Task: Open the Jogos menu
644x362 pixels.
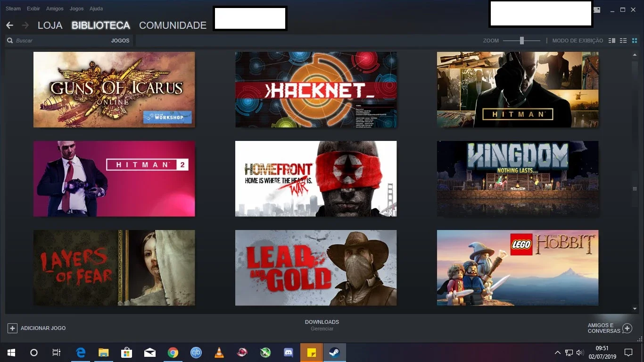Action: (76, 8)
